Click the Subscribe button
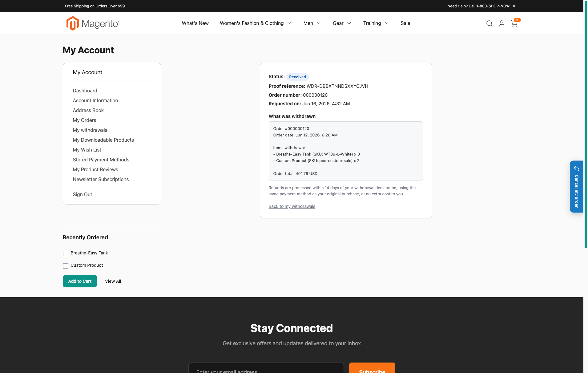 click(372, 368)
